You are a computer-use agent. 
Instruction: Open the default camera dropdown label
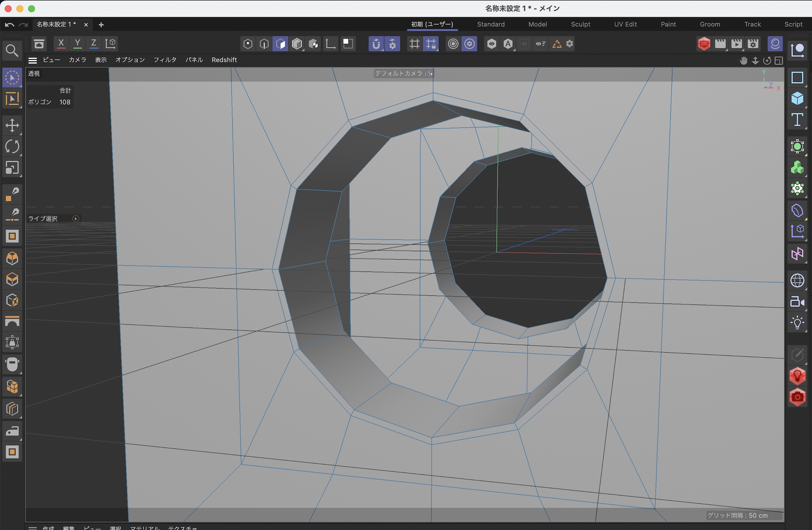tap(399, 73)
